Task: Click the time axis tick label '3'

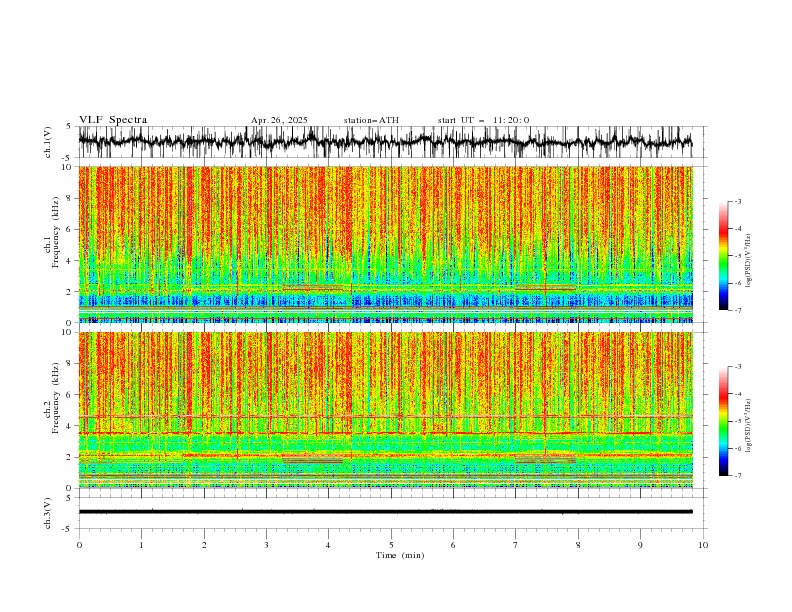Action: 266,545
